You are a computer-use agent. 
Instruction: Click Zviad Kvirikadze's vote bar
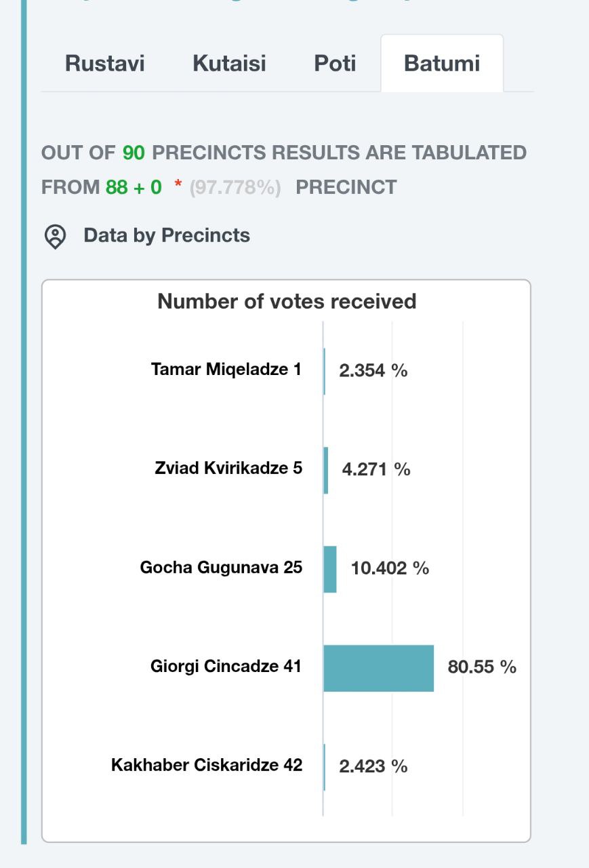[x=326, y=470]
